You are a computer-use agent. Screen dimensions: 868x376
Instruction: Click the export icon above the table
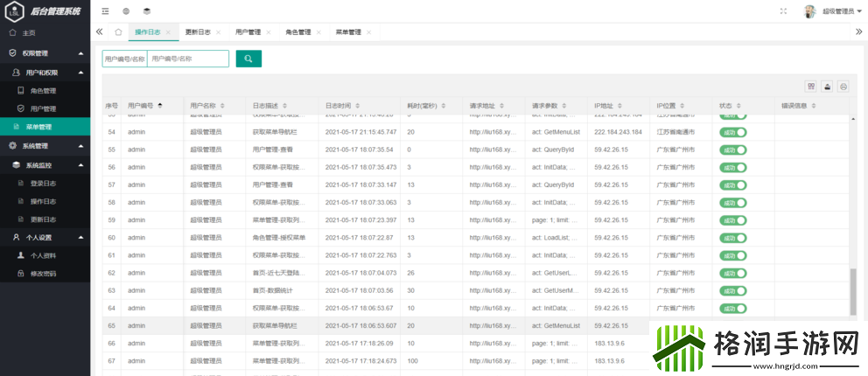(827, 87)
